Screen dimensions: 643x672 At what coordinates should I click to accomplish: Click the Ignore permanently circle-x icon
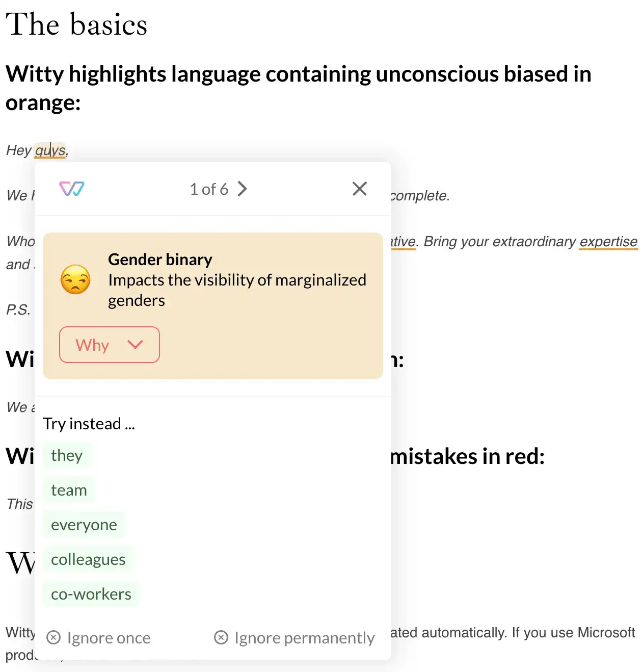pos(221,637)
